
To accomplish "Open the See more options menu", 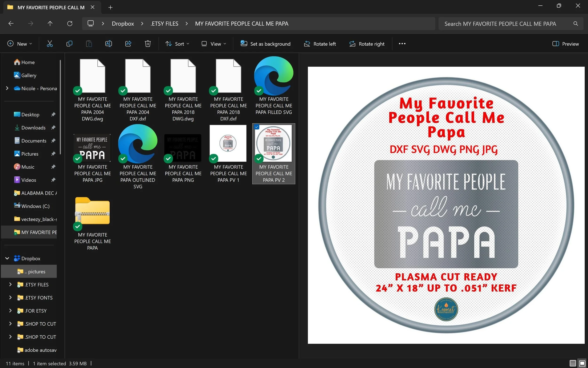I will click(402, 44).
